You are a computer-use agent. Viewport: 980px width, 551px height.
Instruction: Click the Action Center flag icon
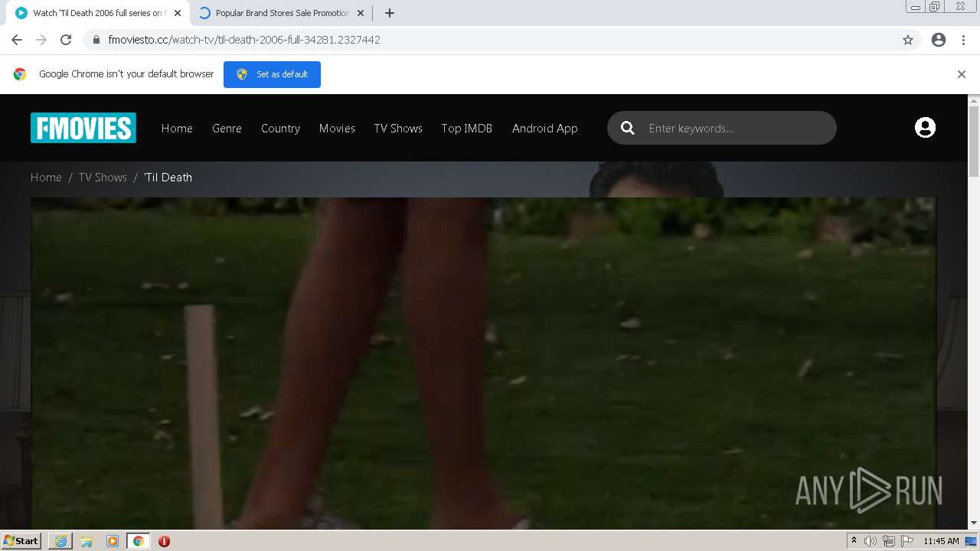[x=907, y=541]
